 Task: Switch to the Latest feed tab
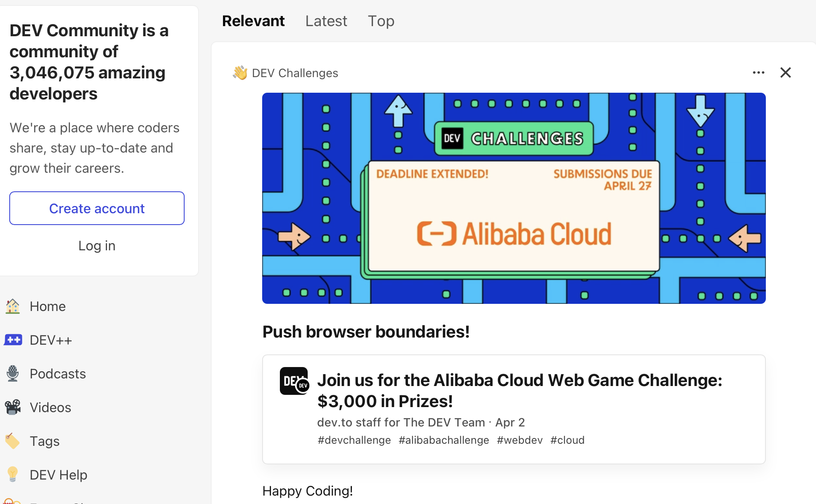326,21
